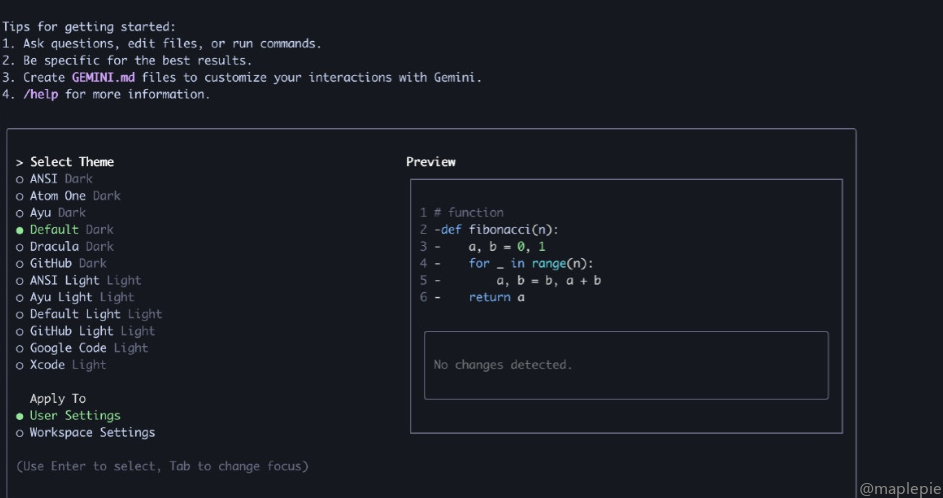Viewport: 943px width, 498px height.
Task: Click the GEMINI.md file name
Action: click(x=103, y=78)
